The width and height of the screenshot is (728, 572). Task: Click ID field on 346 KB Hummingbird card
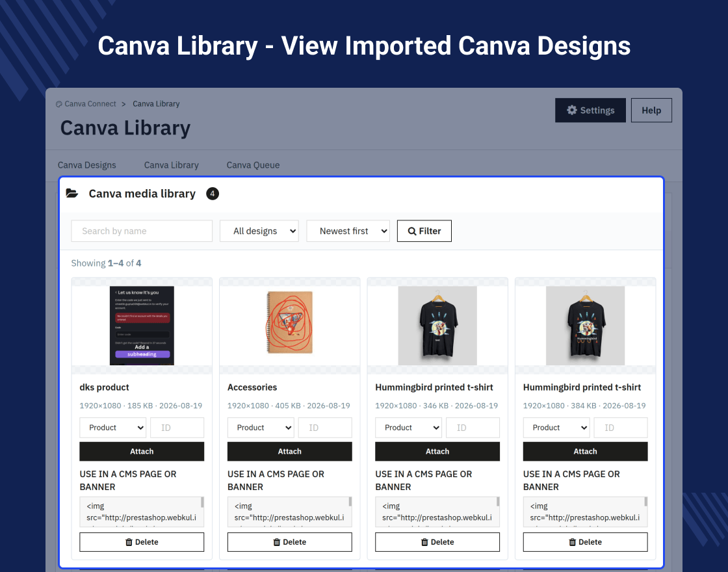tap(473, 428)
